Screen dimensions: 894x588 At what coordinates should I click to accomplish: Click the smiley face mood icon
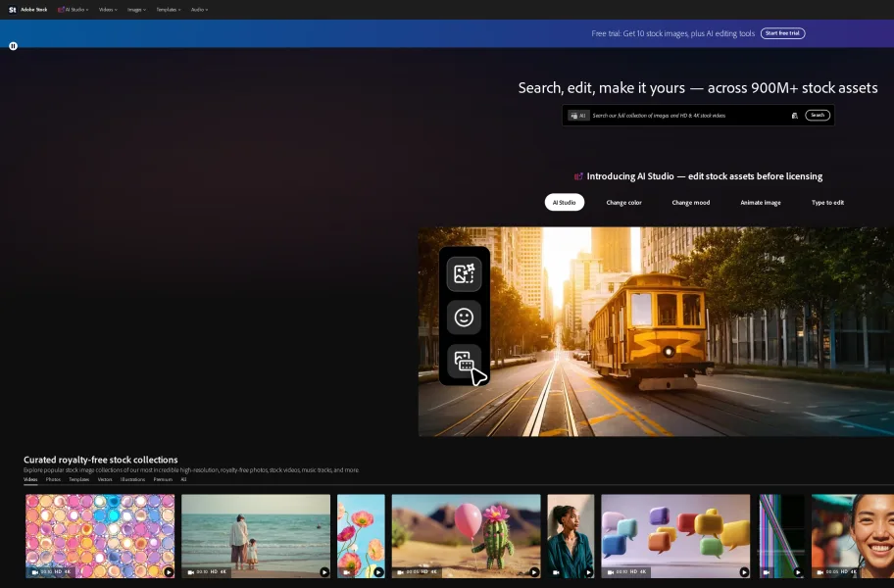(464, 318)
